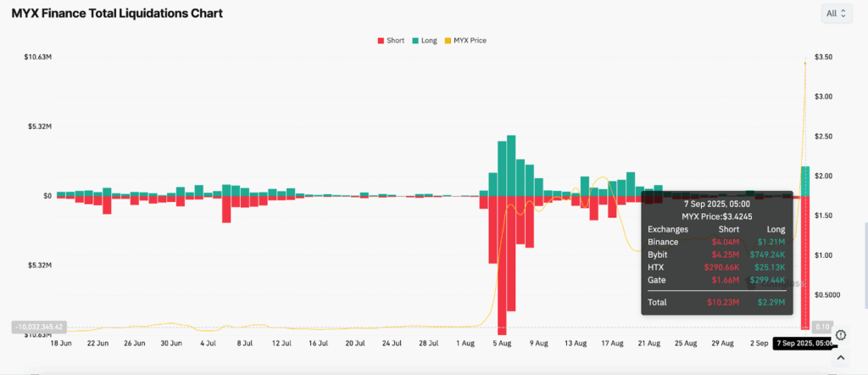868x375 pixels.
Task: Click the 7 Sep 2025 date marker label
Action: tap(804, 344)
